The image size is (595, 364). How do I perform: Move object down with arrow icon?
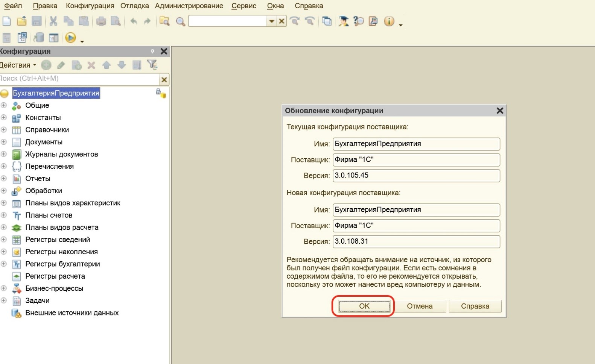click(x=122, y=65)
